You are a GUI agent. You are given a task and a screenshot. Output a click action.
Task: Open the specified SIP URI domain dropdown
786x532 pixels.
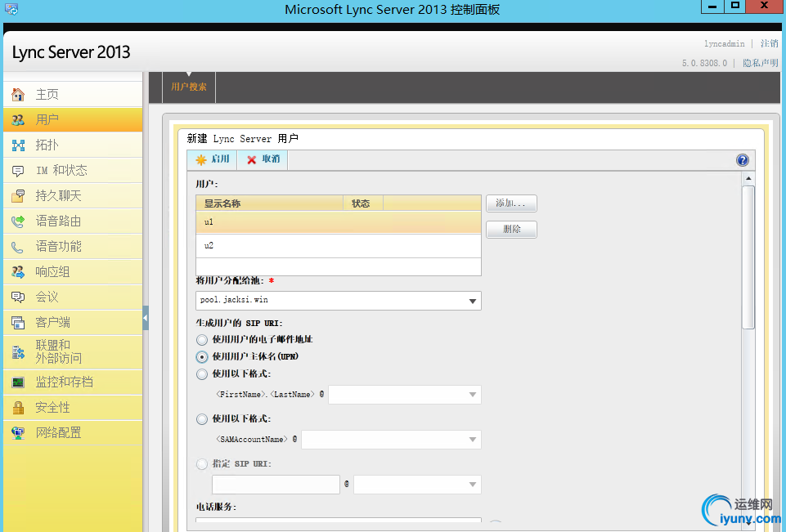[x=472, y=485]
